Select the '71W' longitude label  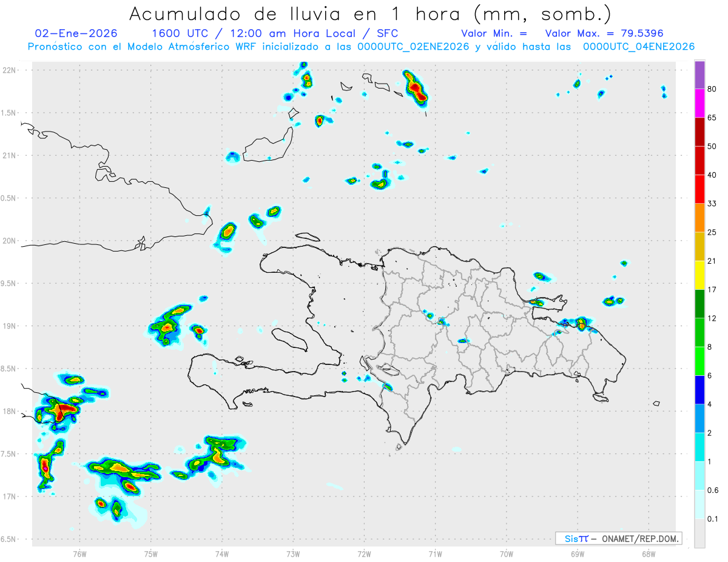point(435,554)
